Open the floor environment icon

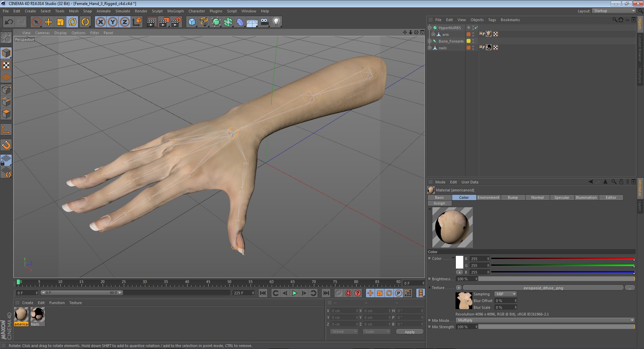pos(252,22)
